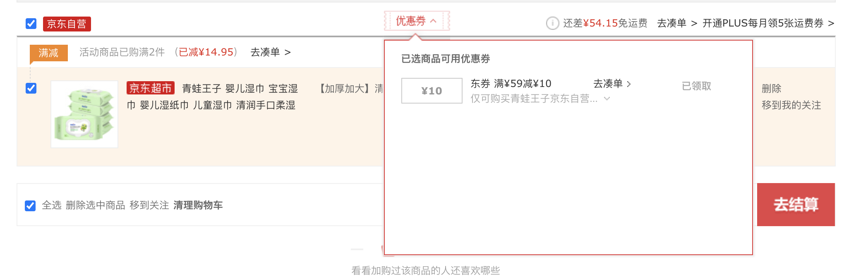Toggle the 全选 select-all checkbox
This screenshot has height=280, width=868.
pos(30,205)
